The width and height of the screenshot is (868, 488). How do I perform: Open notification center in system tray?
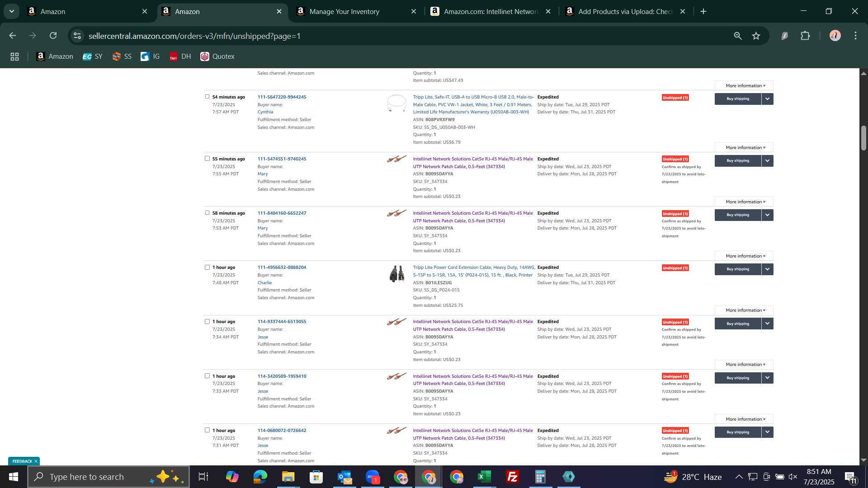pos(850,477)
